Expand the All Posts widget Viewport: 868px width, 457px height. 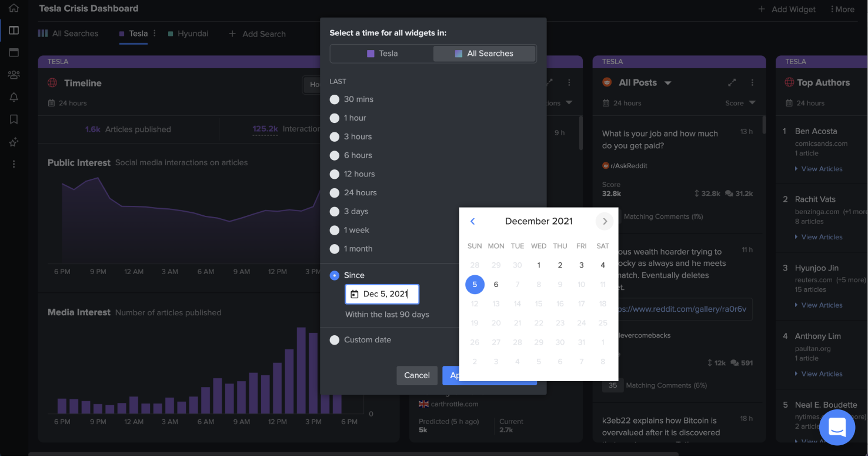732,83
